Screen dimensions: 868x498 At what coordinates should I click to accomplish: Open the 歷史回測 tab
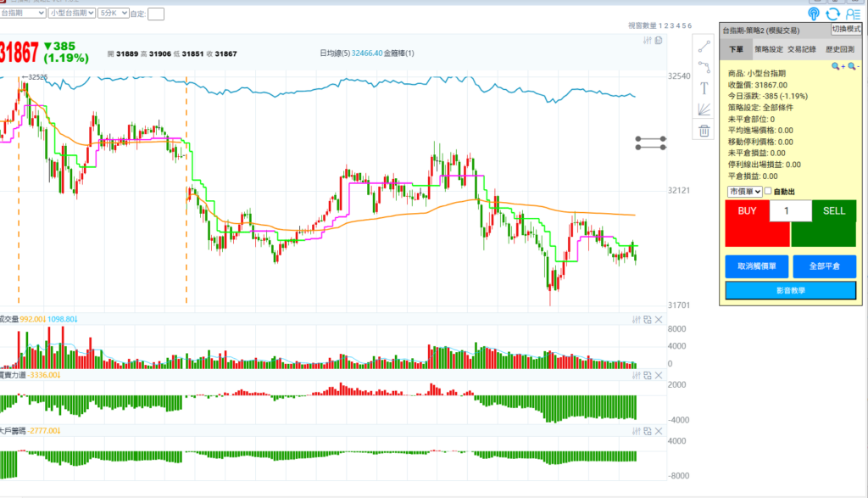[x=839, y=49]
